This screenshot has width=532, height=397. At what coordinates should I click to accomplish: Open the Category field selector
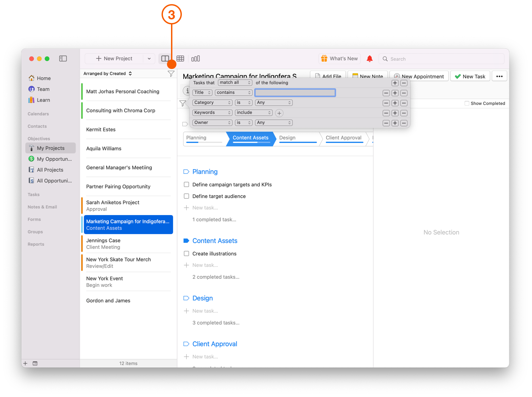point(212,102)
